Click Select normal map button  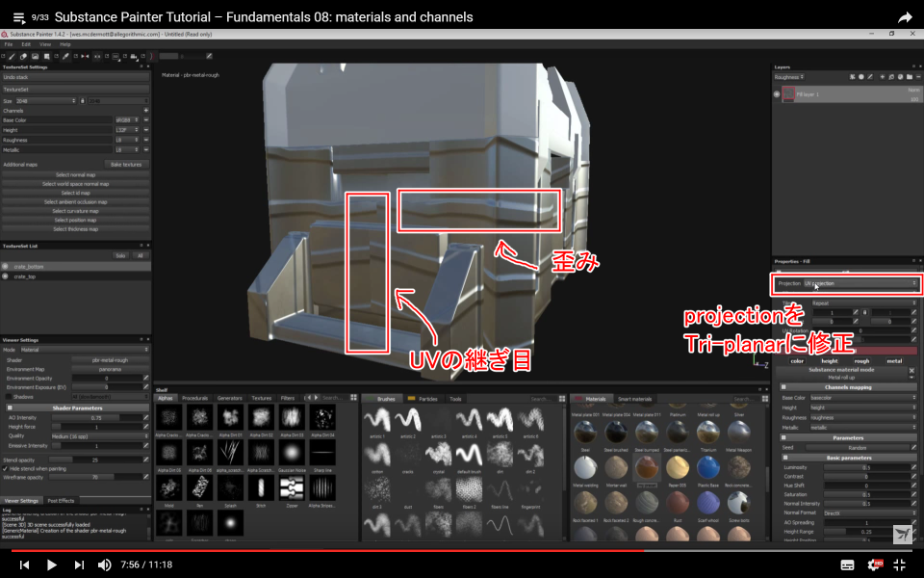pyautogui.click(x=75, y=175)
